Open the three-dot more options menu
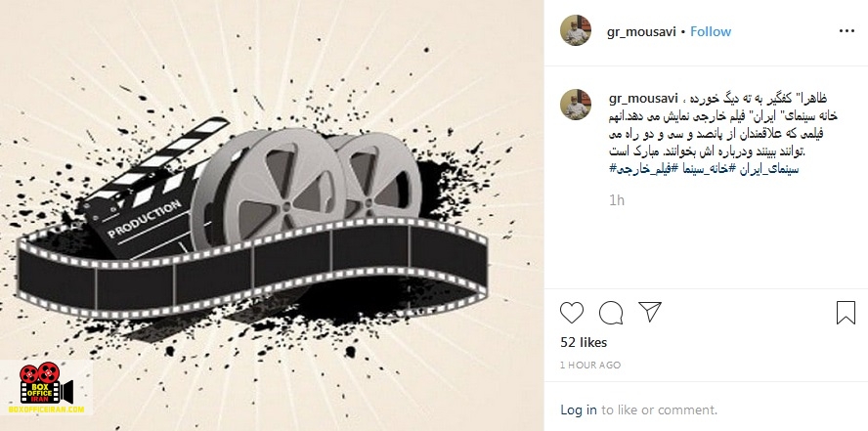 [846, 31]
